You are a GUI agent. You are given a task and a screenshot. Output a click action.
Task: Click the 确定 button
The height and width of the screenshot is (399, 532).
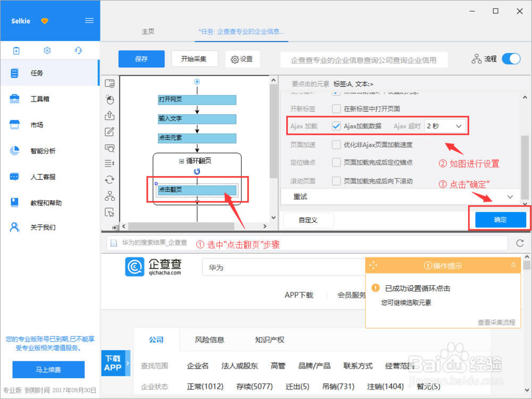pyautogui.click(x=500, y=220)
